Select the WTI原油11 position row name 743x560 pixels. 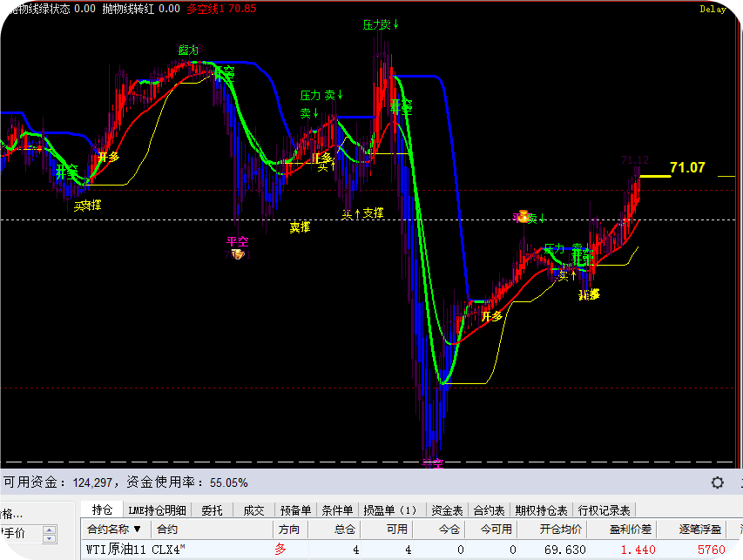pyautogui.click(x=117, y=550)
